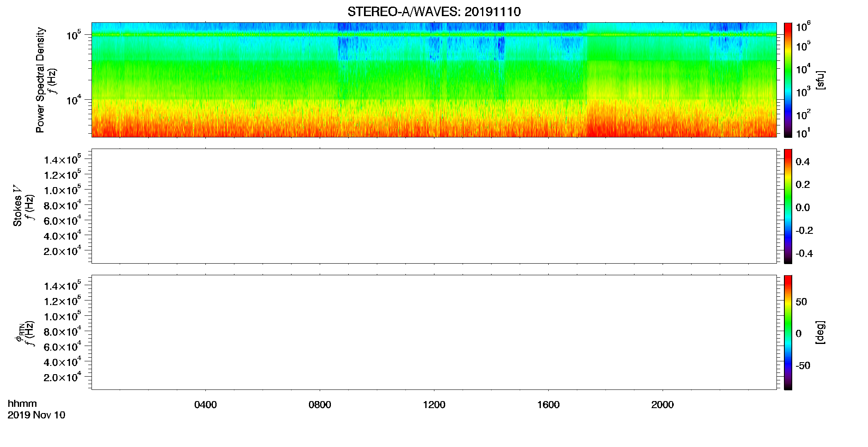Click the 0400 time tick label

(205, 405)
